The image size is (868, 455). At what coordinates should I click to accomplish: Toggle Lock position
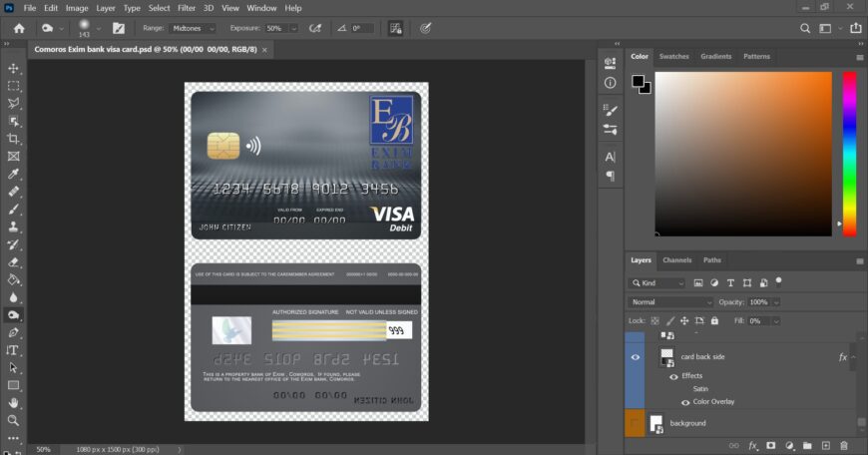(684, 321)
